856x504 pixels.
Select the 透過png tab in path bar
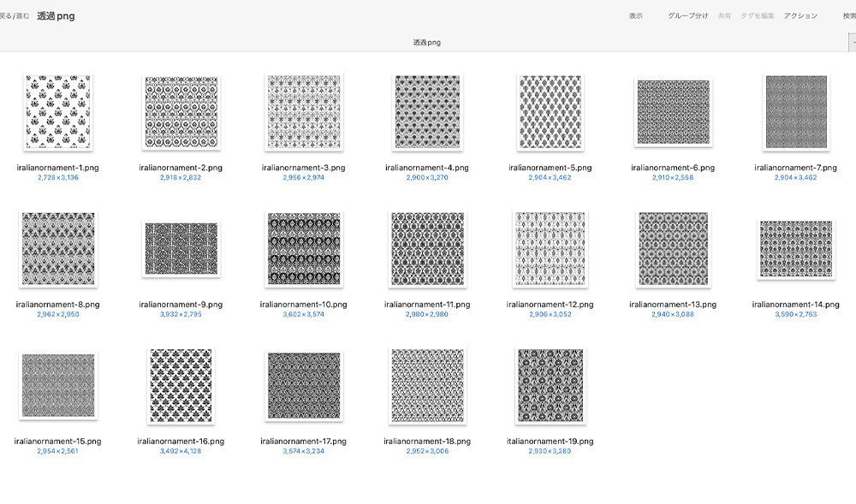[x=426, y=42]
